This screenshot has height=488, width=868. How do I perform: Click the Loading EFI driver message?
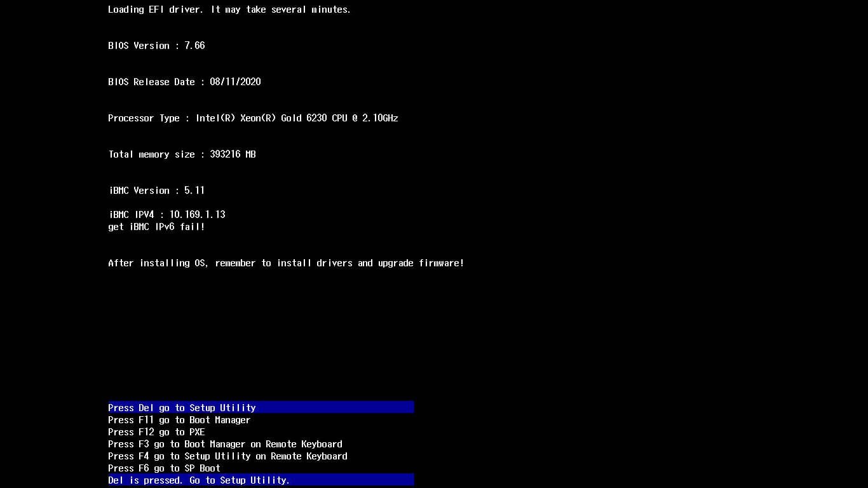(x=229, y=10)
